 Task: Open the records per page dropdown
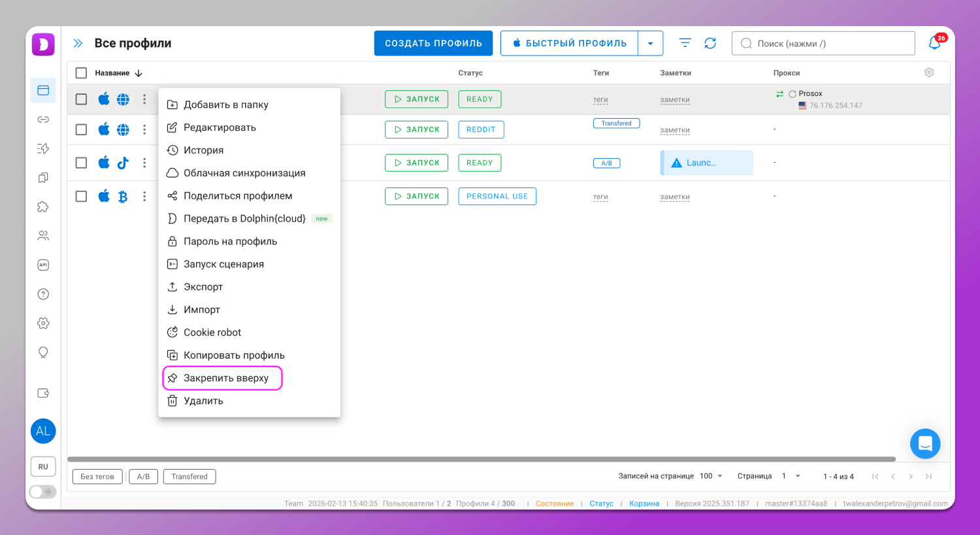711,476
